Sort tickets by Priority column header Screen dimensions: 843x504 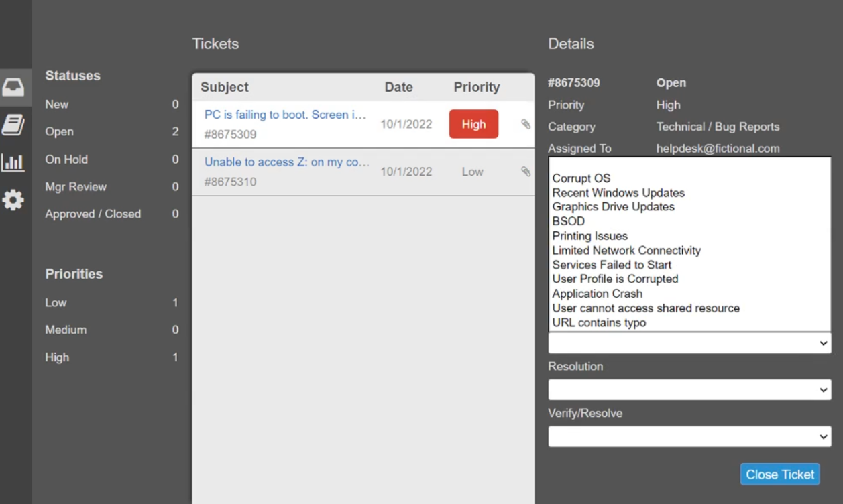point(477,87)
